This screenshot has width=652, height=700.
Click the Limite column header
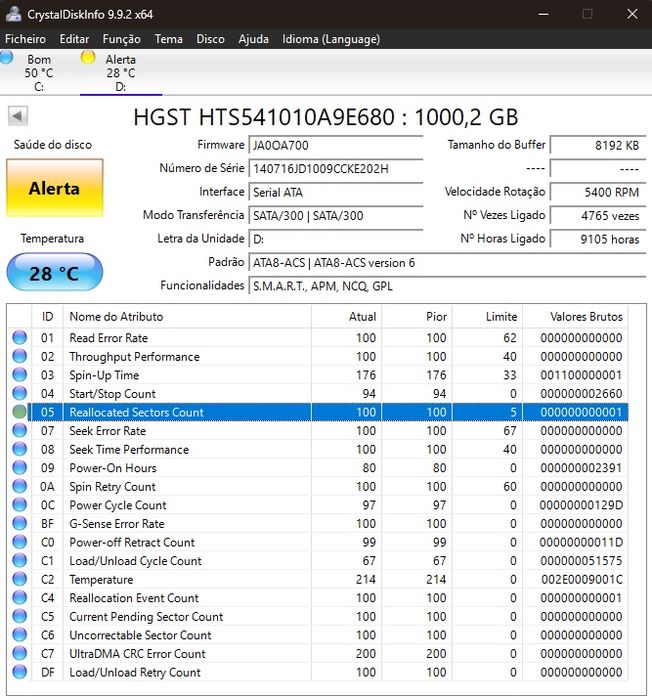pos(488,317)
